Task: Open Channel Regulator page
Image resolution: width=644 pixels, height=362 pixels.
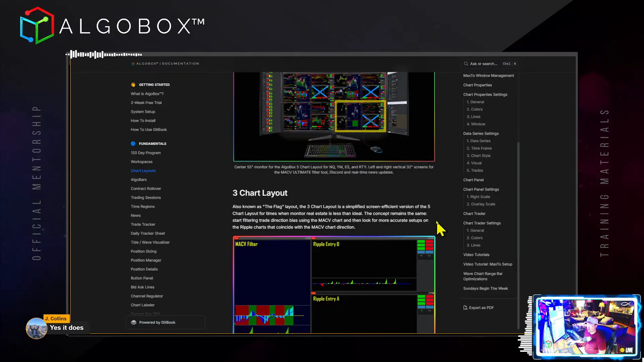Action: [147, 296]
